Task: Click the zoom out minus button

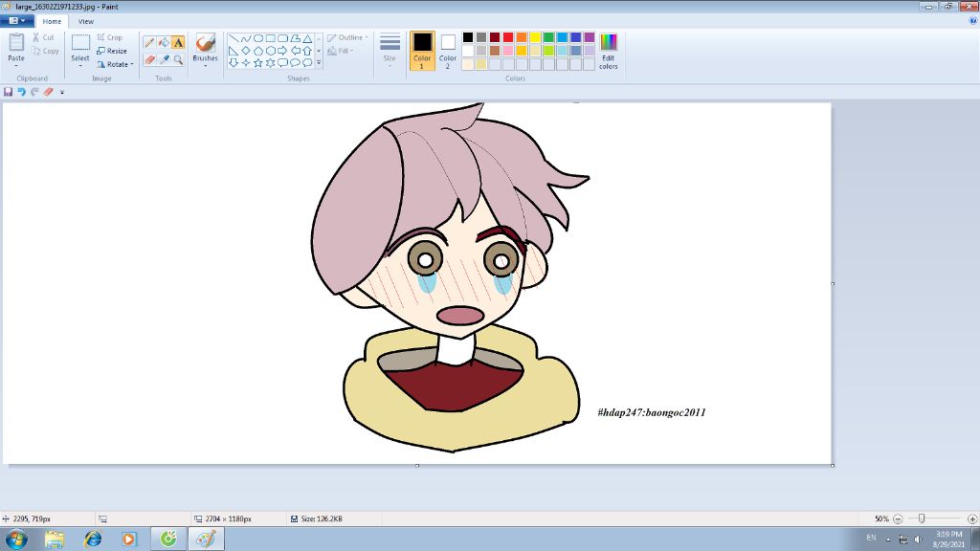Action: pos(898,518)
